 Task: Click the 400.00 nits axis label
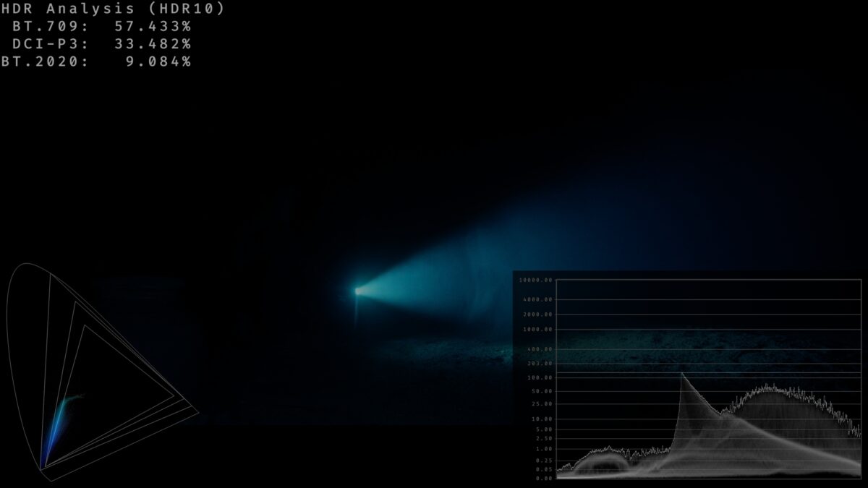(540, 349)
